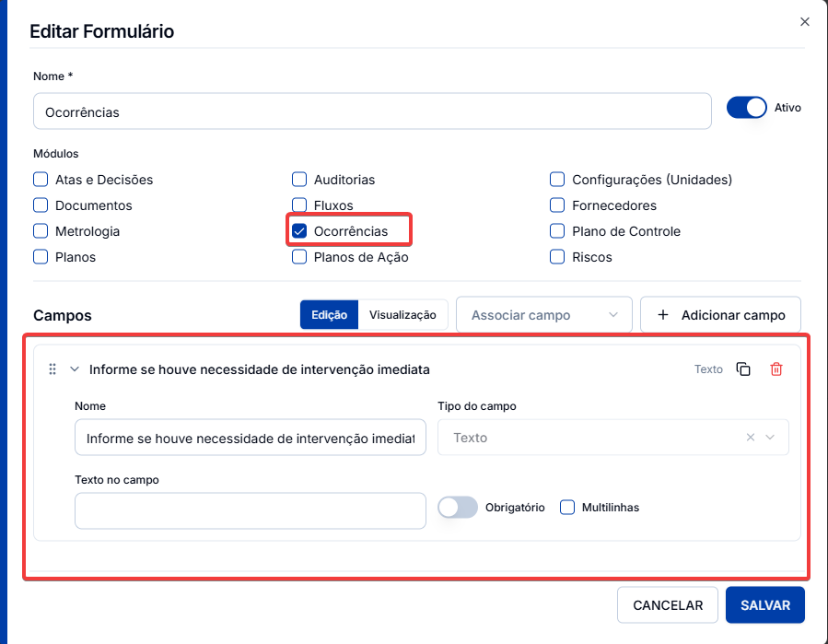Screen dimensions: 828x644
Task: Open the Tipo do campo dropdown arrow
Action: (x=770, y=438)
